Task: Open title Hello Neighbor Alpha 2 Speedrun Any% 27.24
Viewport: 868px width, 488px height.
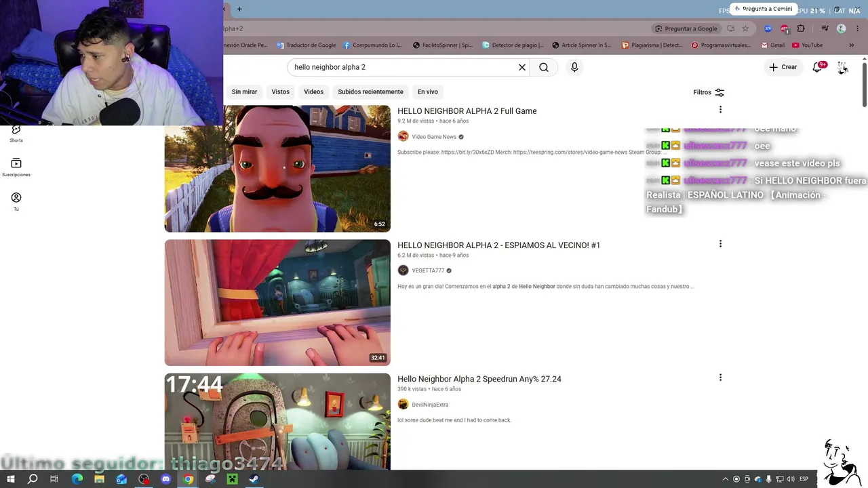Action: coord(479,379)
